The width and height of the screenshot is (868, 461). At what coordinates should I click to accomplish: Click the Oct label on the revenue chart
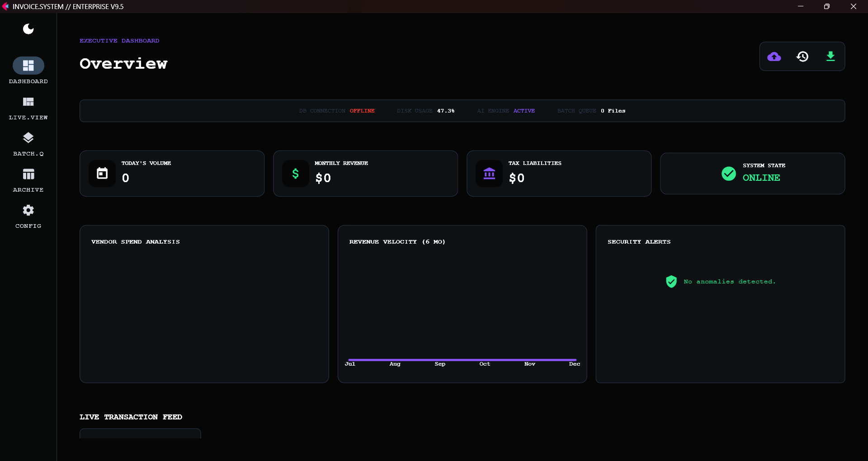[484, 364]
